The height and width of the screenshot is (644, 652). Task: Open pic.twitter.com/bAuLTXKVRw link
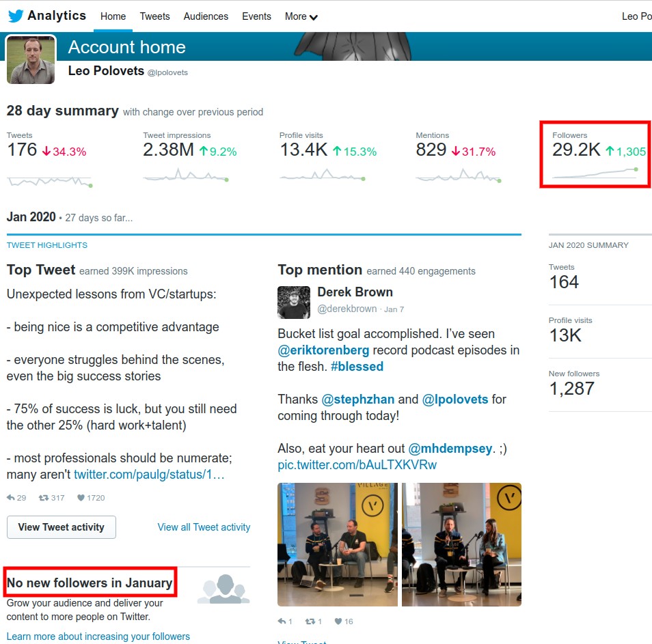(x=357, y=465)
